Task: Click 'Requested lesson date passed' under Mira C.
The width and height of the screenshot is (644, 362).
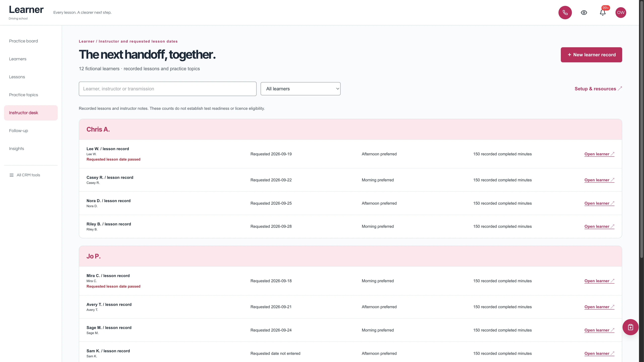Action: (114, 286)
